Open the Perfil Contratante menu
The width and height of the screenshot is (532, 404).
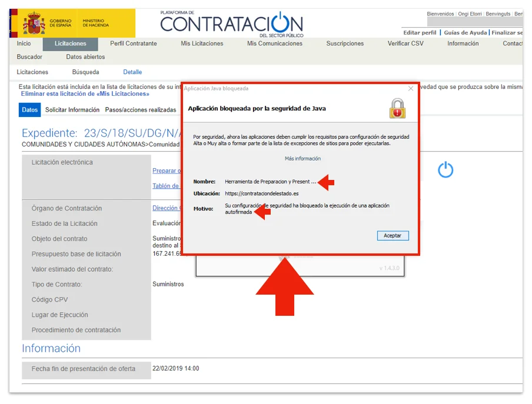tap(134, 44)
